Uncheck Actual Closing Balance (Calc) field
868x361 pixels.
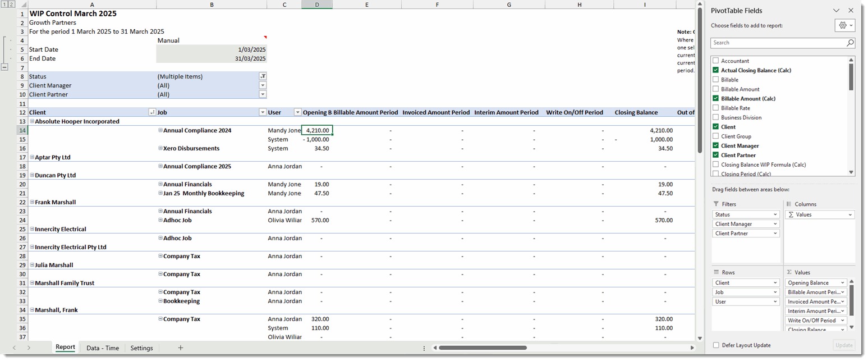click(715, 70)
